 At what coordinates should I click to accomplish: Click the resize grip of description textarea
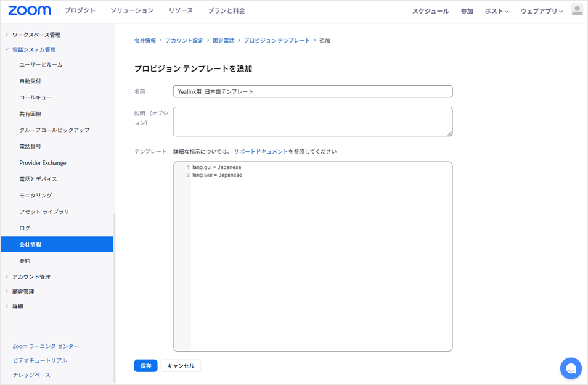(x=449, y=133)
